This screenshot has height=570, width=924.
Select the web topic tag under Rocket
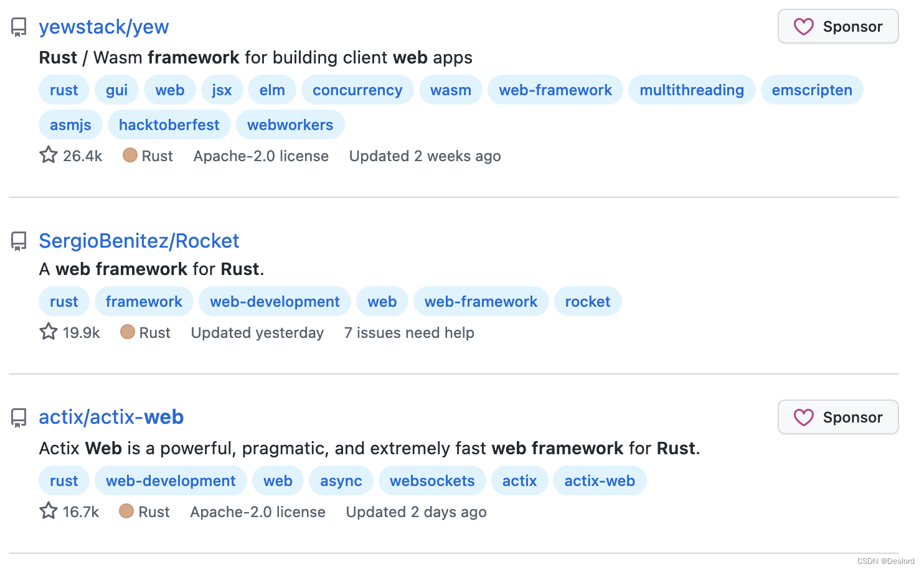[x=382, y=301]
